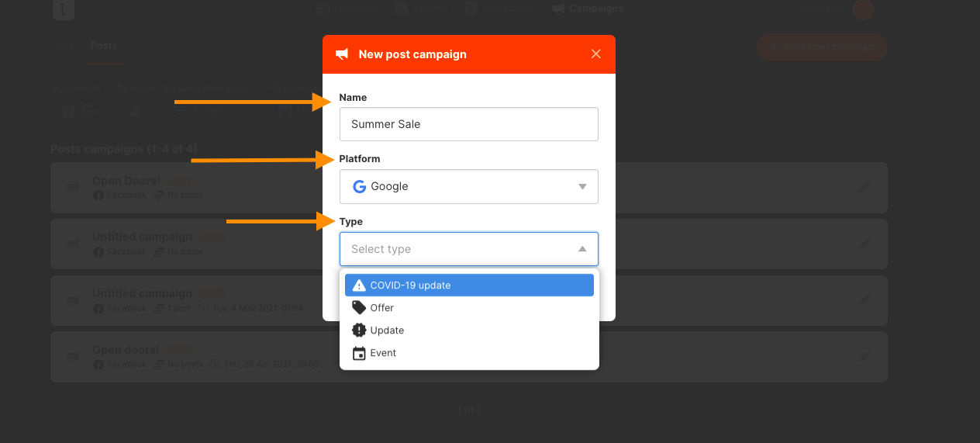
Task: Click the New post campaign button behind dialog
Action: pos(822,47)
